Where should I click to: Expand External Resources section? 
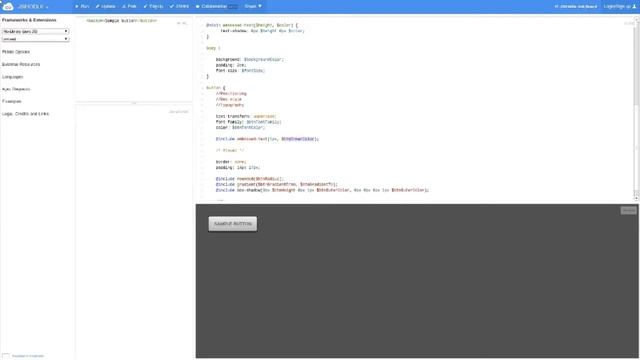point(21,64)
